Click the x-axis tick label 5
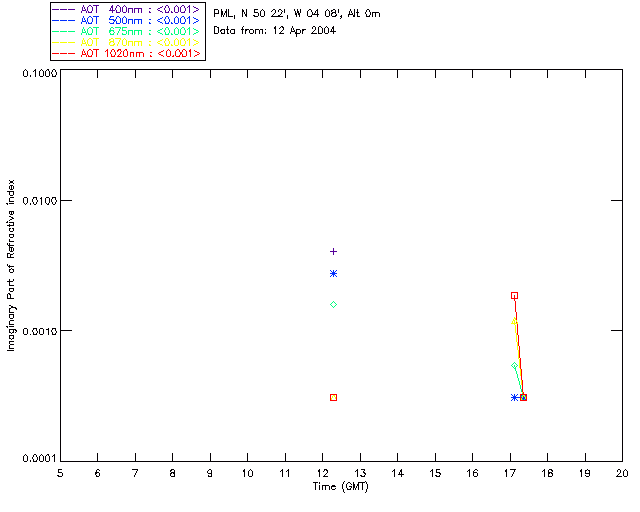The width and height of the screenshot is (640, 512). click(60, 473)
